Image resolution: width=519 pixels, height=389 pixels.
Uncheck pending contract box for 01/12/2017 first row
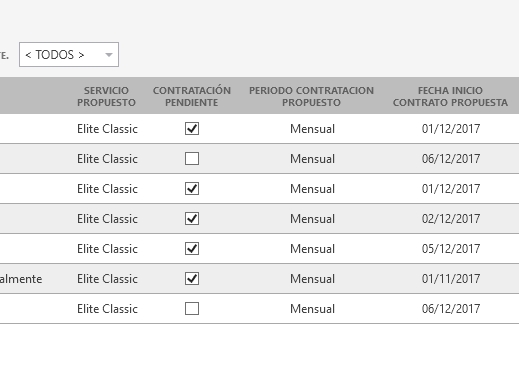192,129
